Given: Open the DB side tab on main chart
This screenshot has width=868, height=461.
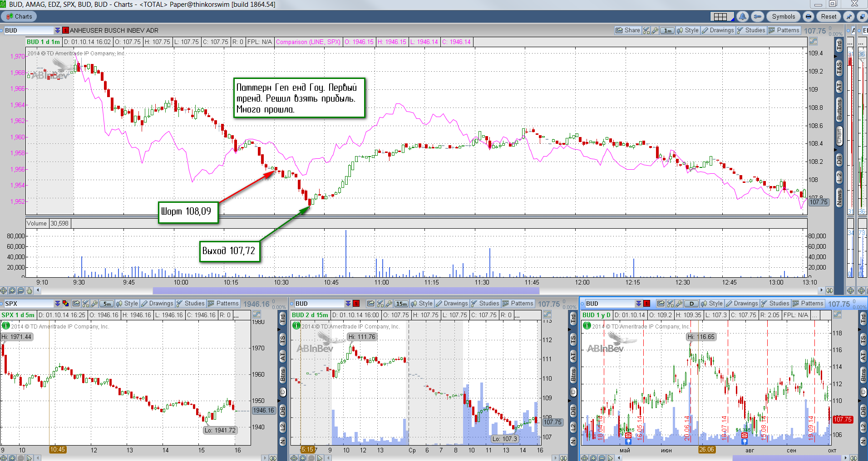Looking at the screenshot, I should (839, 160).
